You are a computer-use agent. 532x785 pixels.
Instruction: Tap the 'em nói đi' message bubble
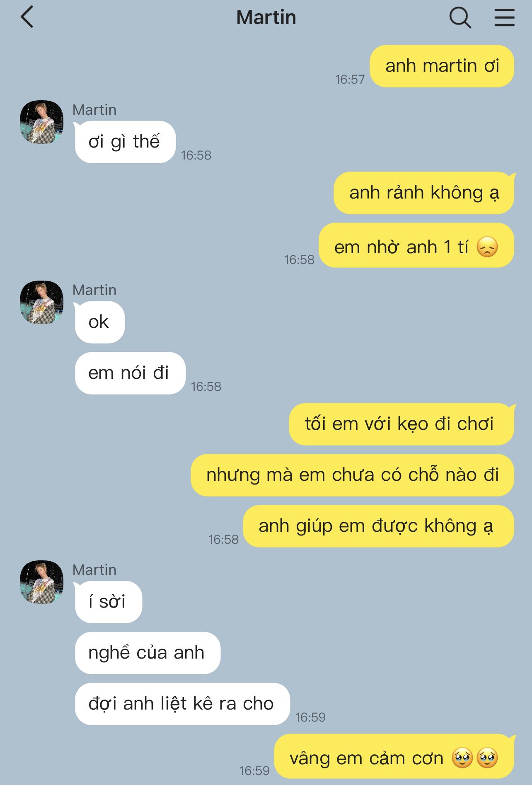click(130, 373)
